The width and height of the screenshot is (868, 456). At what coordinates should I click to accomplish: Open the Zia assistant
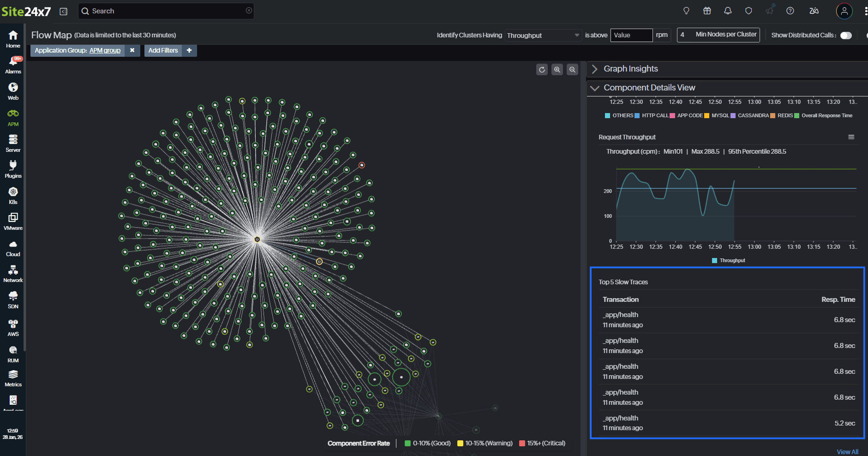click(814, 11)
